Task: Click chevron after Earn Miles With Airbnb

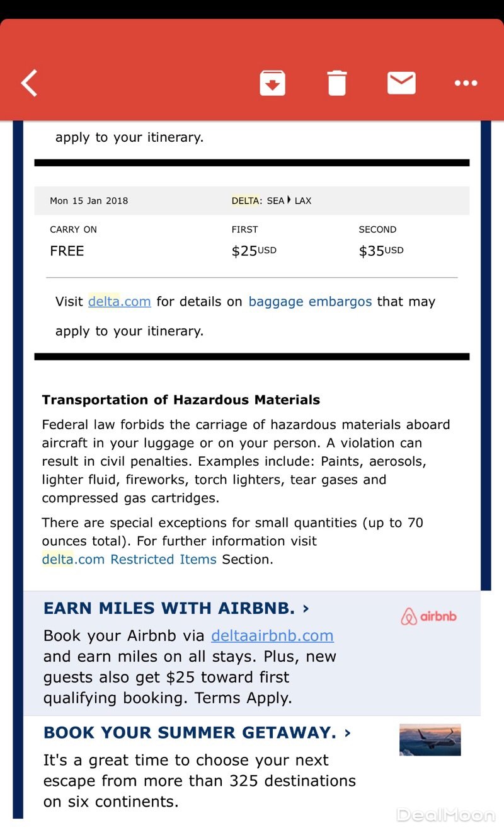Action: 306,608
